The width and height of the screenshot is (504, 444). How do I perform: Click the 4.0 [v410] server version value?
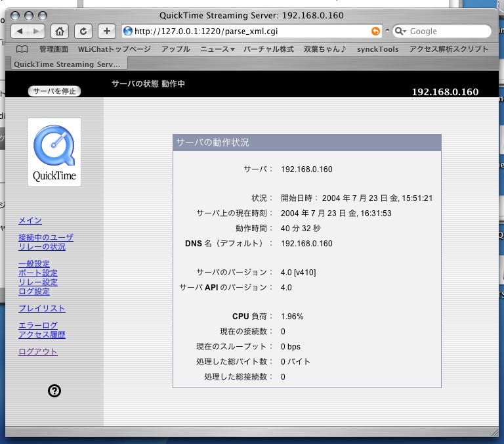299,273
